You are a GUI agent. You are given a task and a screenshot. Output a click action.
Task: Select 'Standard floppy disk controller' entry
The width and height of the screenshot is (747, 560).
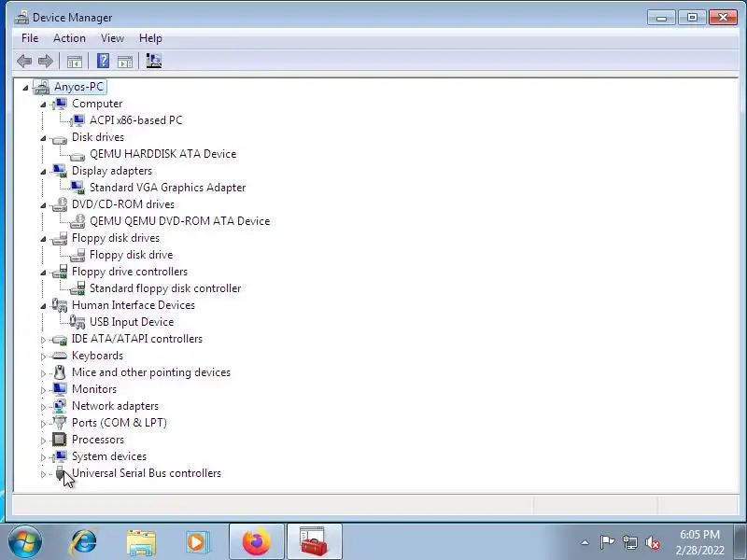coord(165,288)
